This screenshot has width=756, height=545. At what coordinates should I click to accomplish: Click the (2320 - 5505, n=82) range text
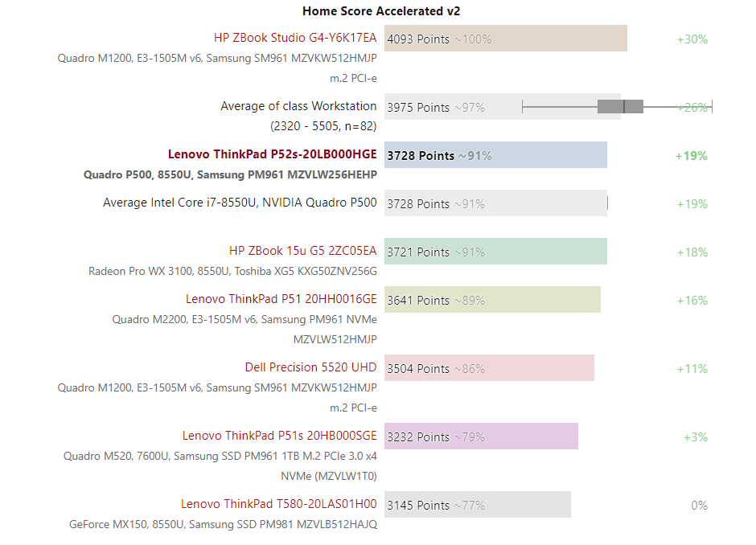pyautogui.click(x=323, y=126)
